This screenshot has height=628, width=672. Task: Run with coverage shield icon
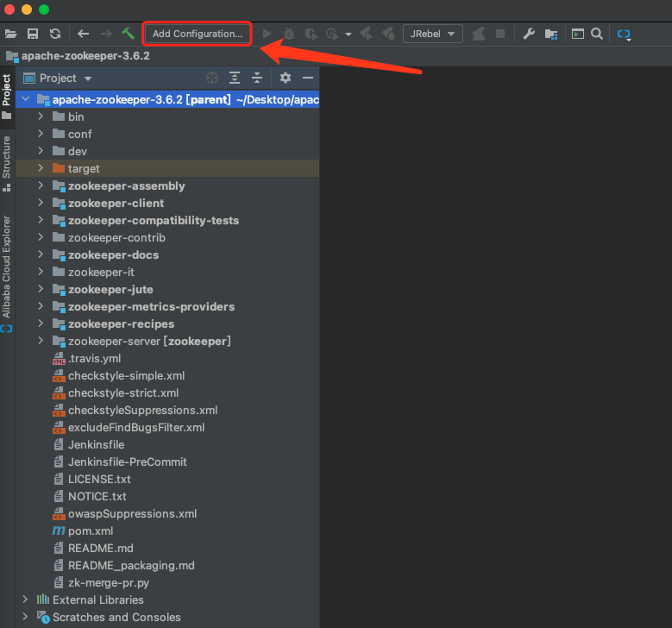[311, 34]
